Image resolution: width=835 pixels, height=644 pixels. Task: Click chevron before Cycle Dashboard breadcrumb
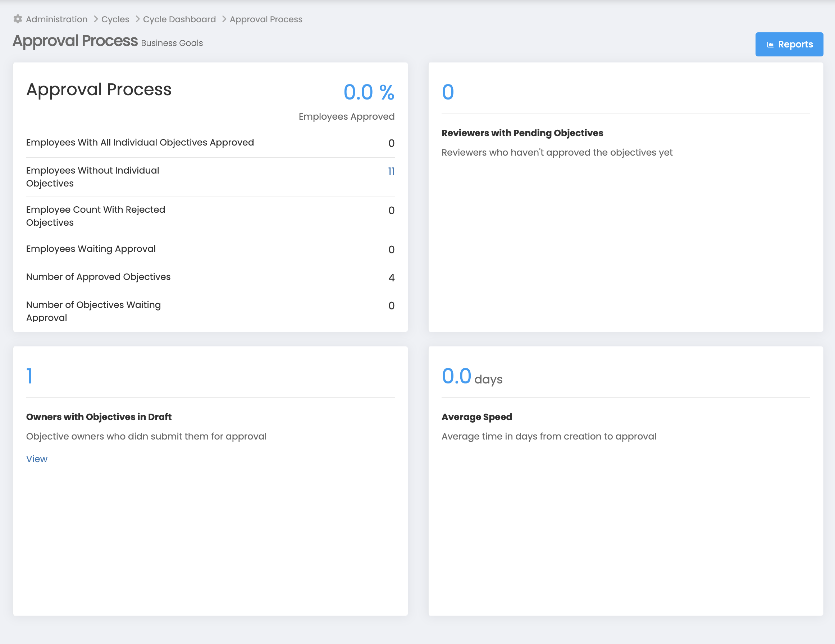(x=138, y=19)
